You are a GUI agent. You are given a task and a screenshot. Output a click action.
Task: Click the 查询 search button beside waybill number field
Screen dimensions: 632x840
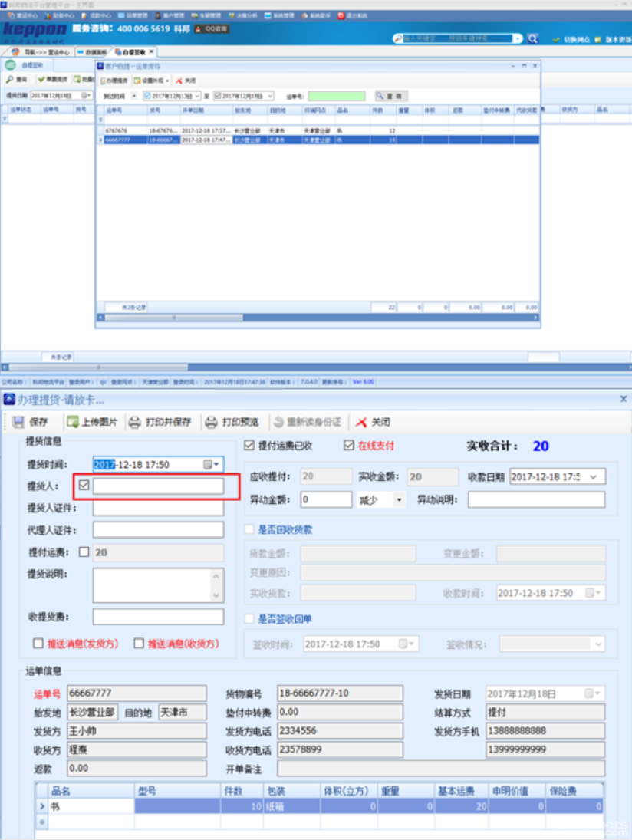click(x=390, y=96)
